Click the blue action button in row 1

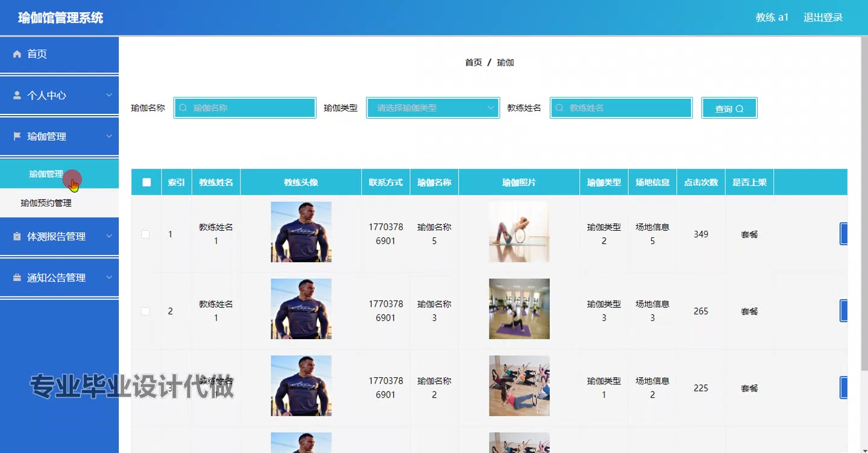click(843, 234)
